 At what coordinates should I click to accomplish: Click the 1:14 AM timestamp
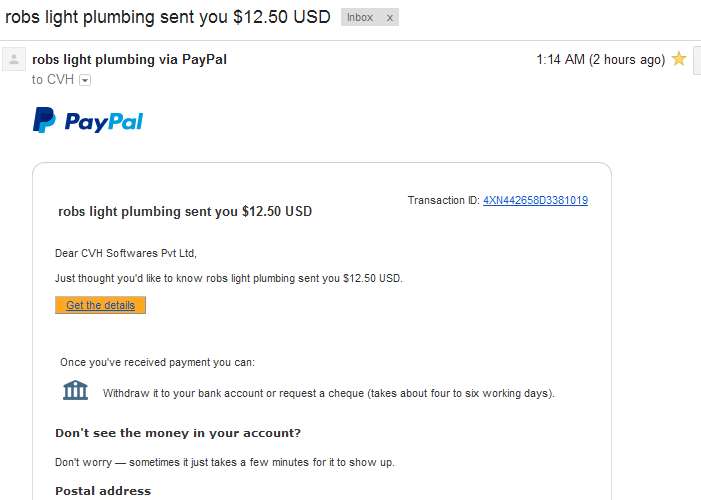click(x=600, y=59)
